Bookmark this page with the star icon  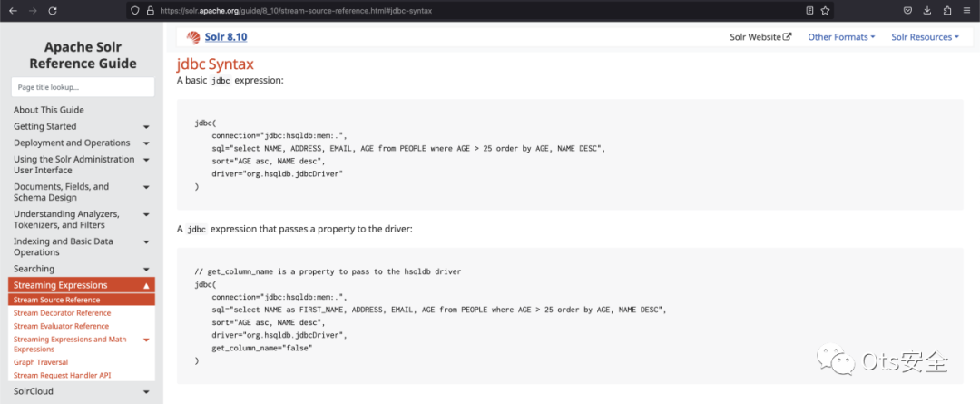[x=825, y=11]
